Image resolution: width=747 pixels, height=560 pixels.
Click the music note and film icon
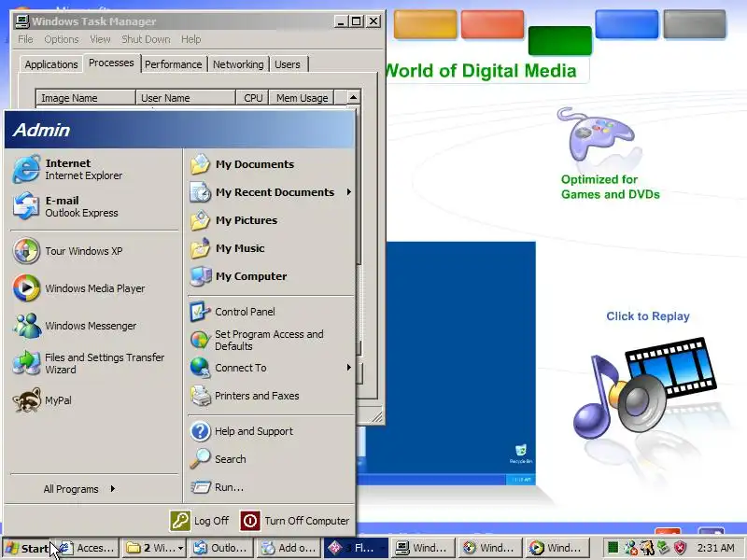point(644,386)
